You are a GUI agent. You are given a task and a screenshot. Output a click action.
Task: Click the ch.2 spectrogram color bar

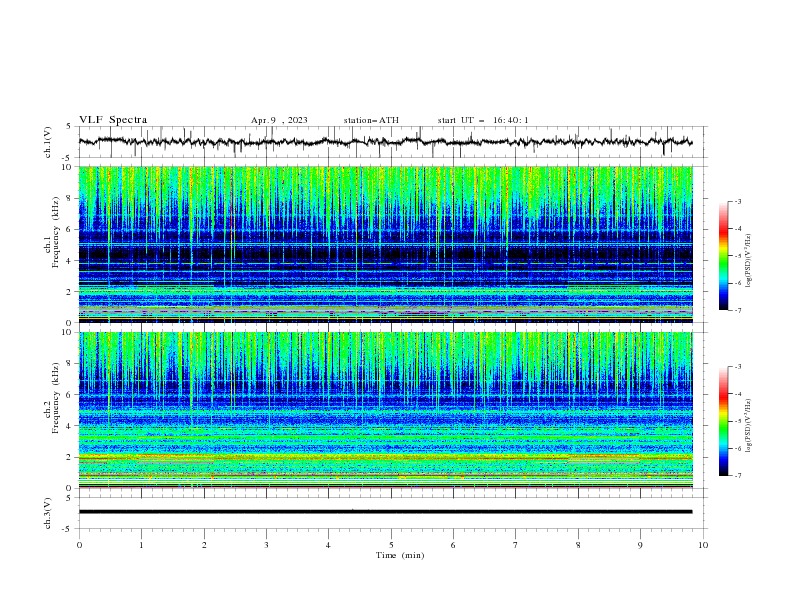[x=723, y=421]
